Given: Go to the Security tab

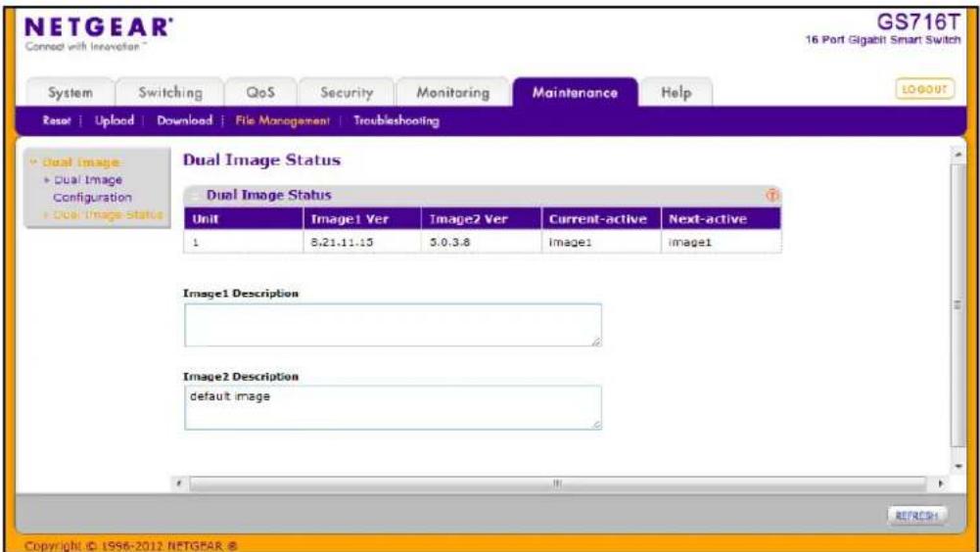Looking at the screenshot, I should [x=347, y=93].
